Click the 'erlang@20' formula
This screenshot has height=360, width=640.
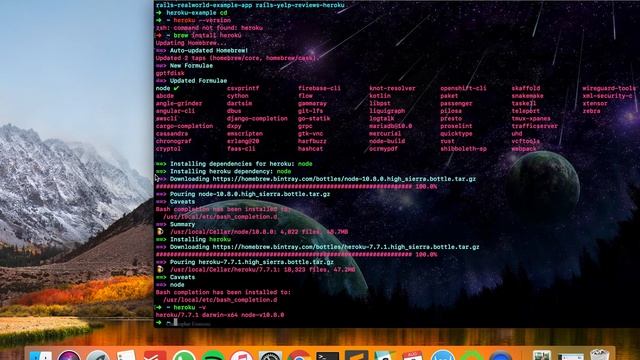243,141
